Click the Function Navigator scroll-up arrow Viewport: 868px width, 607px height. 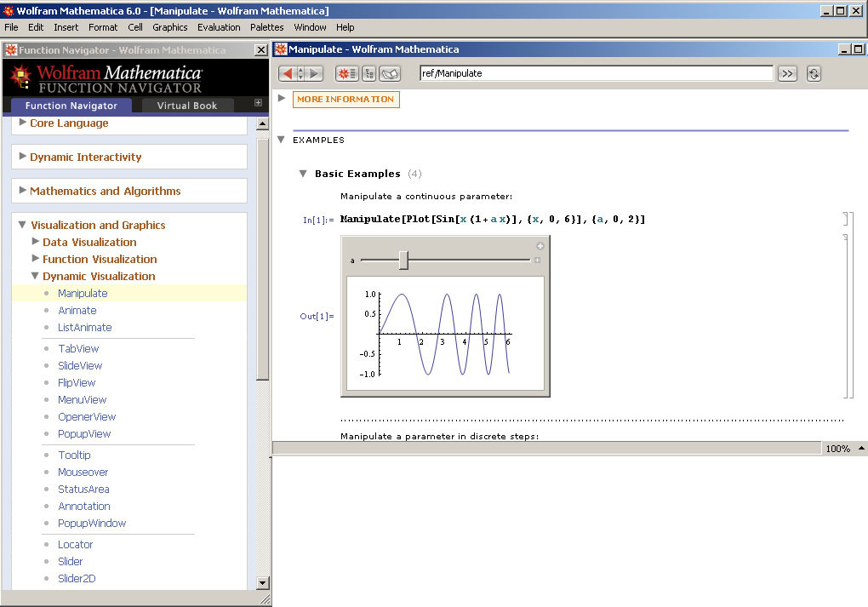click(x=263, y=123)
